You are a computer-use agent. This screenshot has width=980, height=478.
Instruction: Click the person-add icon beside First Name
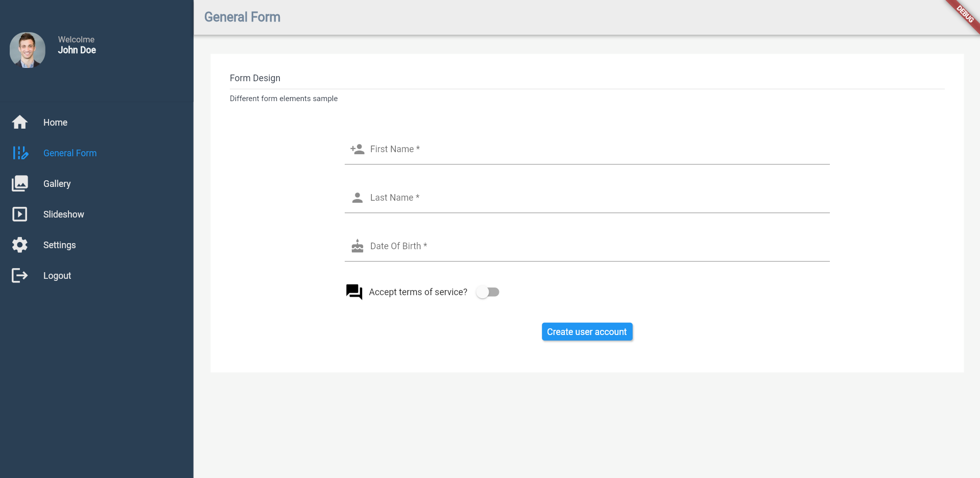pos(356,149)
